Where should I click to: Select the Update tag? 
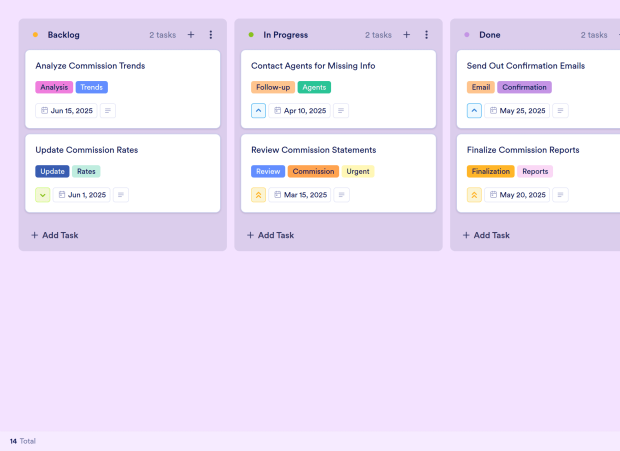(52, 172)
